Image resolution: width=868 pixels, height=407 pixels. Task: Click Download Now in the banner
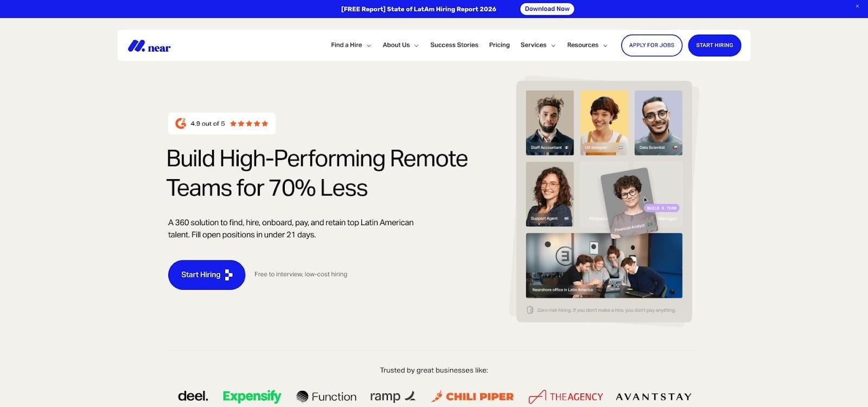547,9
